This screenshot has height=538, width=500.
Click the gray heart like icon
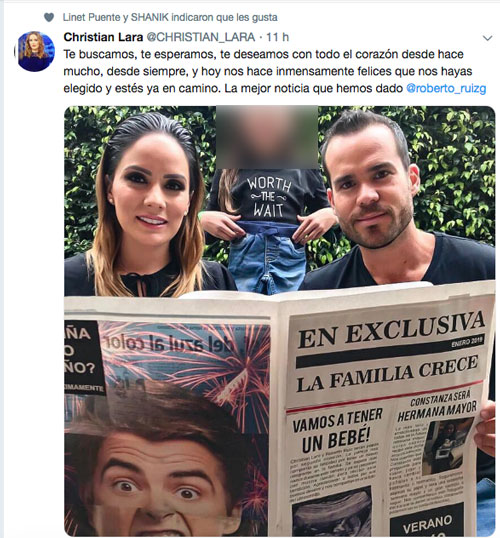point(49,17)
